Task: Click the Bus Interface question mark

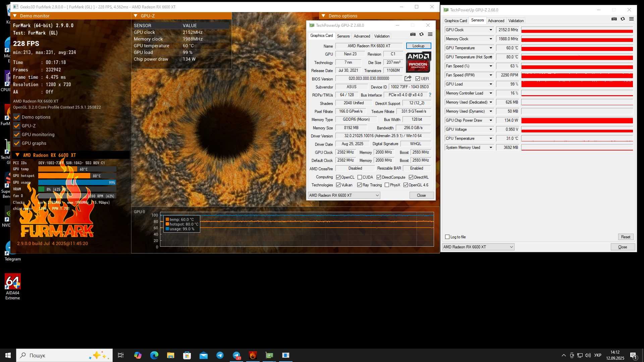Action: [x=430, y=95]
